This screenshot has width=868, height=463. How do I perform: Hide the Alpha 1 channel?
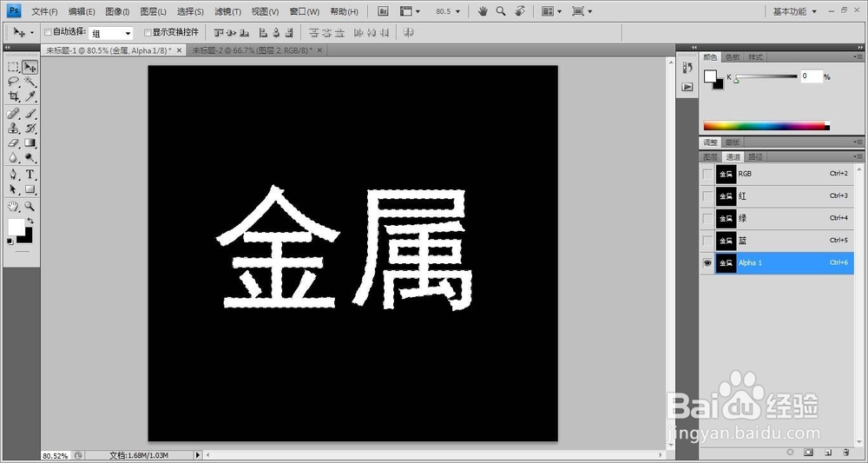pyautogui.click(x=707, y=263)
